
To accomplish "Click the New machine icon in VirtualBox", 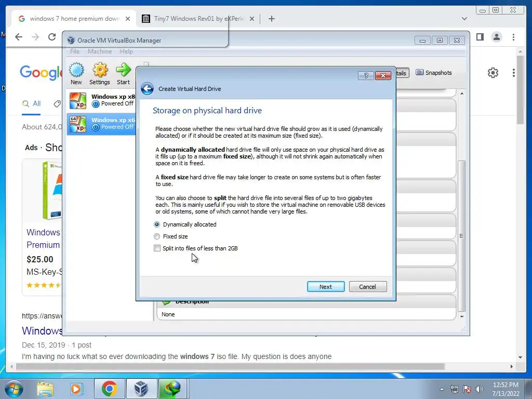I will click(76, 74).
